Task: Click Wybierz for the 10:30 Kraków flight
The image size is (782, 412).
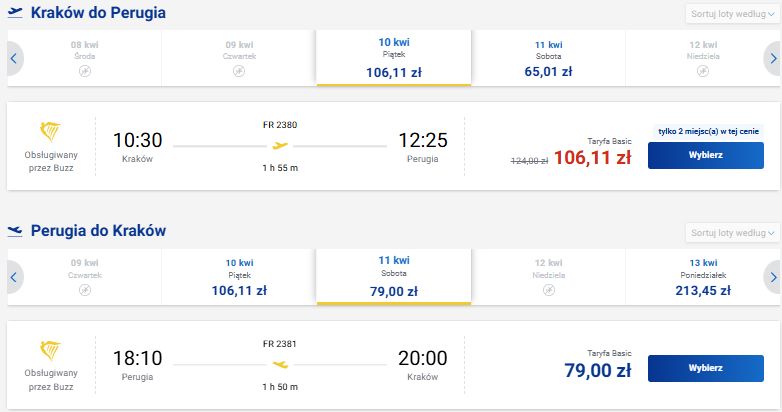Action: [706, 155]
